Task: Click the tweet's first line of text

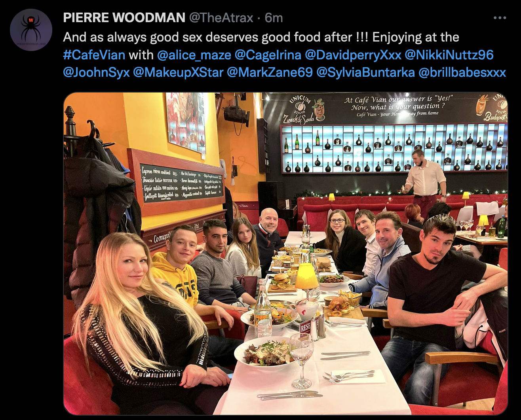Action: [x=261, y=37]
